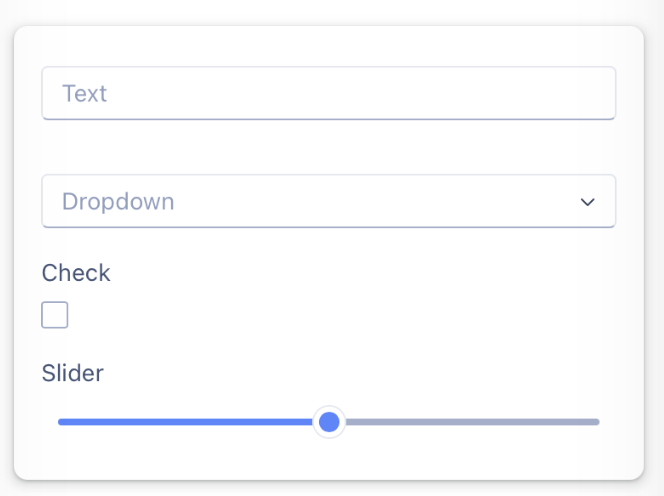Click the blank middle area of the Dropdown box
This screenshot has width=664, height=496.
pos(360,201)
